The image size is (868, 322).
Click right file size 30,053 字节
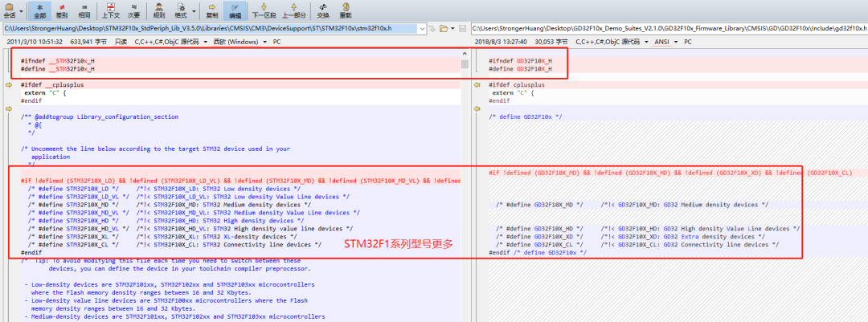(x=551, y=42)
